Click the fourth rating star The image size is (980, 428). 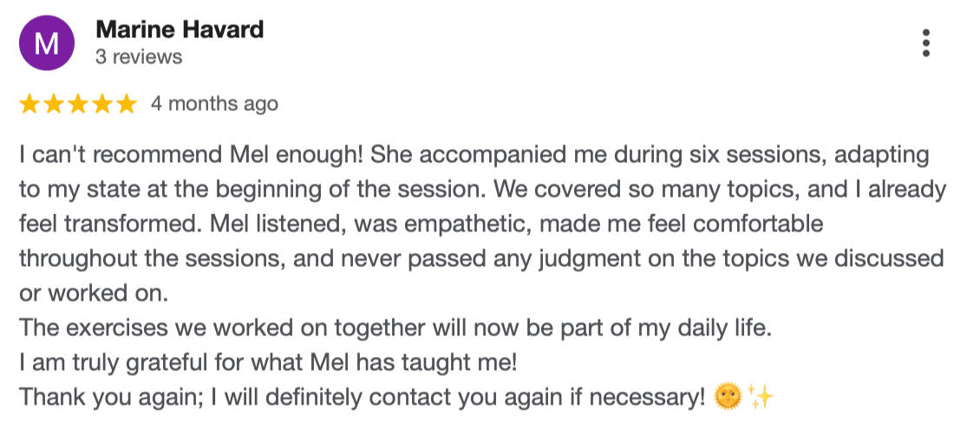click(x=102, y=104)
